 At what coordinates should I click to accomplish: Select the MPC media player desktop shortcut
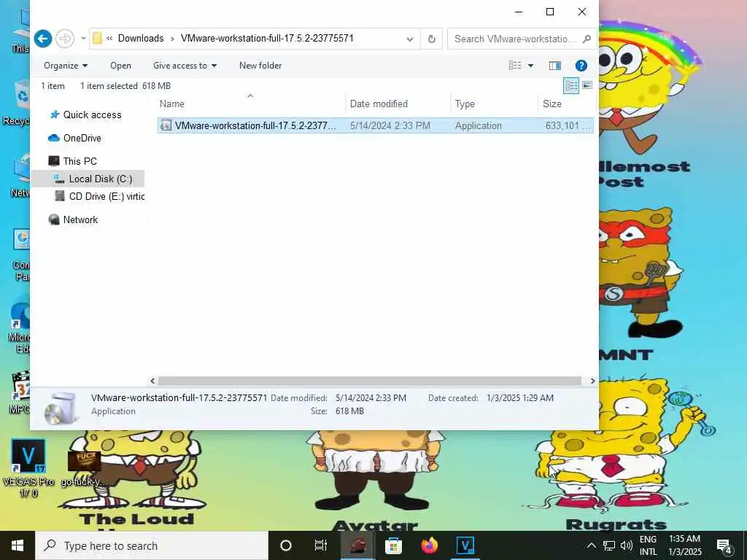coord(20,393)
